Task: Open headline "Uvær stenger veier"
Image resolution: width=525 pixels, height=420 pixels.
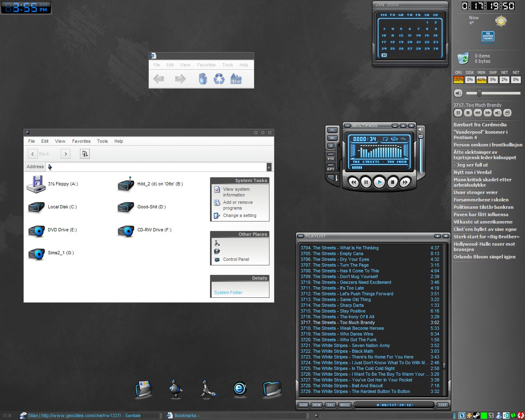Action: (x=475, y=192)
